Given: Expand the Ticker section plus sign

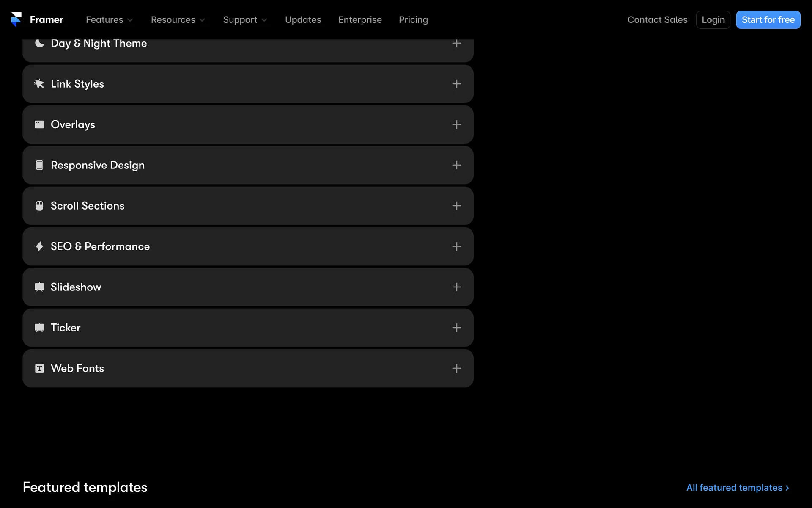Looking at the screenshot, I should point(456,328).
